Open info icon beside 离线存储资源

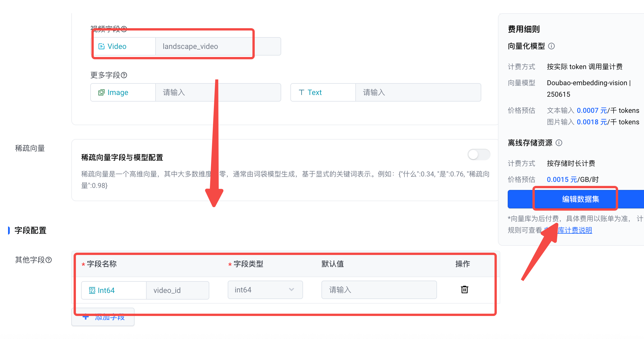(x=559, y=143)
